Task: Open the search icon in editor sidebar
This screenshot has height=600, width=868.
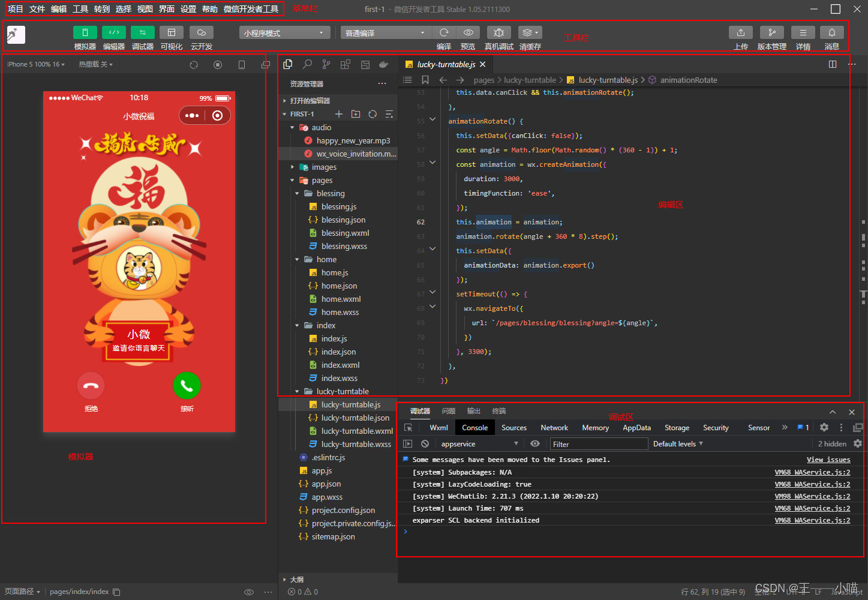Action: [307, 64]
